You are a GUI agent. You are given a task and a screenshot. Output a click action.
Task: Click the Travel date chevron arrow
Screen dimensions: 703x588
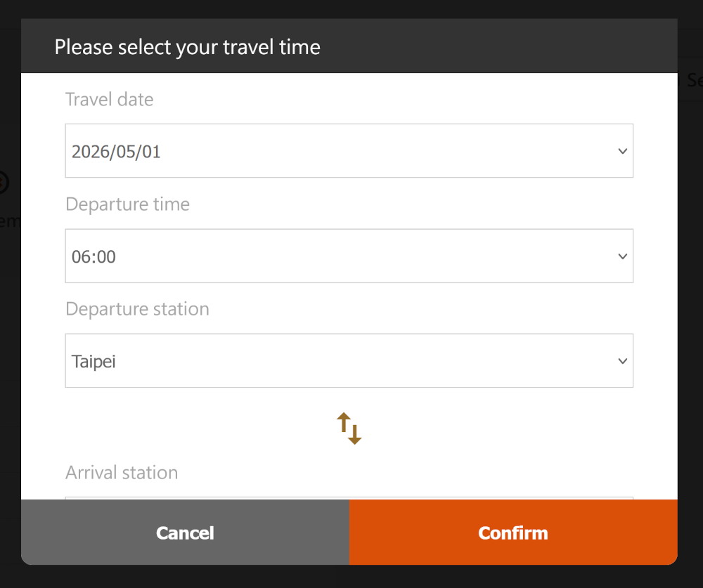point(622,151)
